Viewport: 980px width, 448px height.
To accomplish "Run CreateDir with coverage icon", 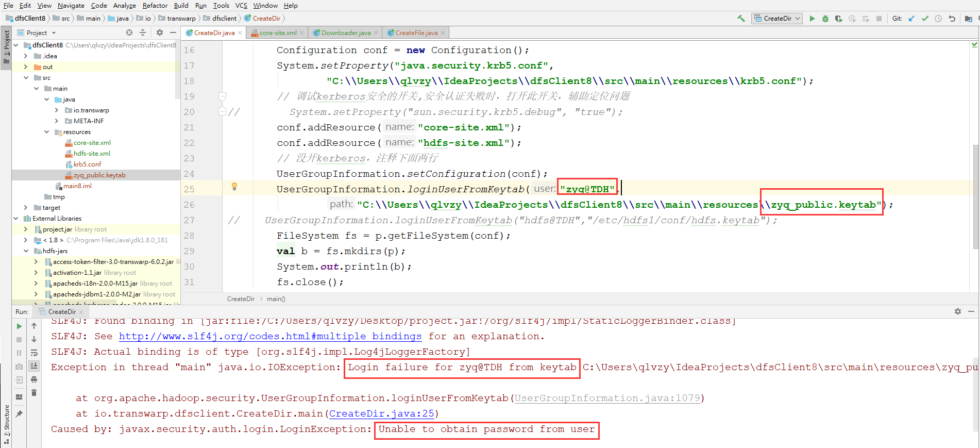I will [x=839, y=19].
